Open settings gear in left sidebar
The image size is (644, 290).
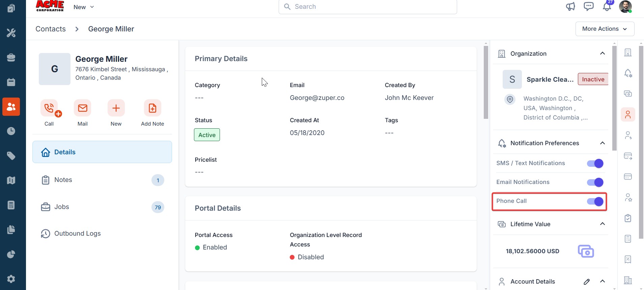point(11,279)
